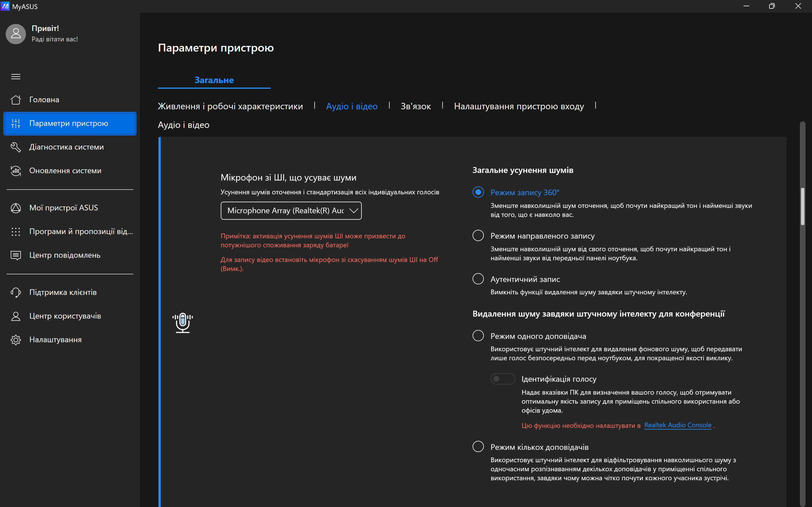Select Режим направленого запису radio button
Screen dimensions: 812x507
point(478,236)
